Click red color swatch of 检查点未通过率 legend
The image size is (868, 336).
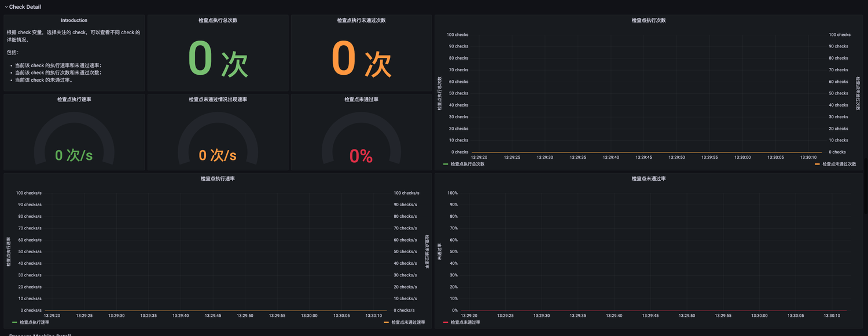click(446, 322)
